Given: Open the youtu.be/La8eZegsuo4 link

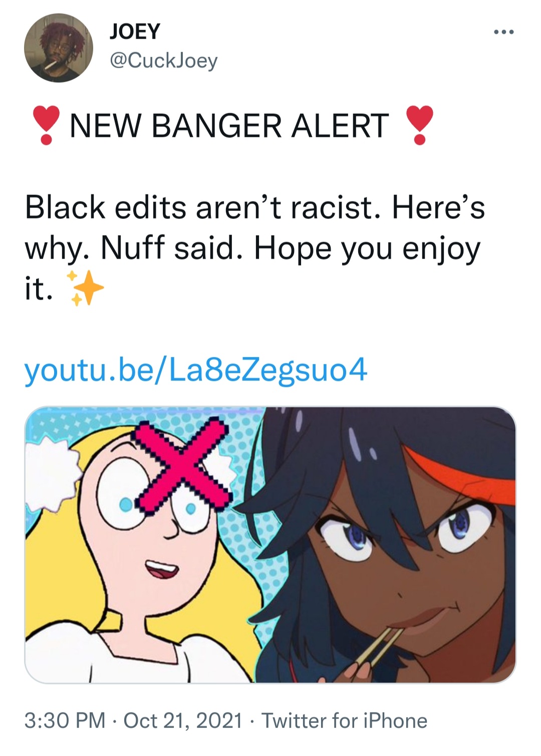Looking at the screenshot, I should pos(196,371).
